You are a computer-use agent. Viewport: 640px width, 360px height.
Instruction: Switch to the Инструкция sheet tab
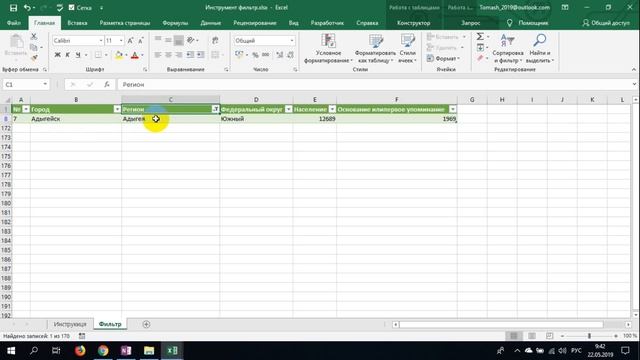point(70,324)
